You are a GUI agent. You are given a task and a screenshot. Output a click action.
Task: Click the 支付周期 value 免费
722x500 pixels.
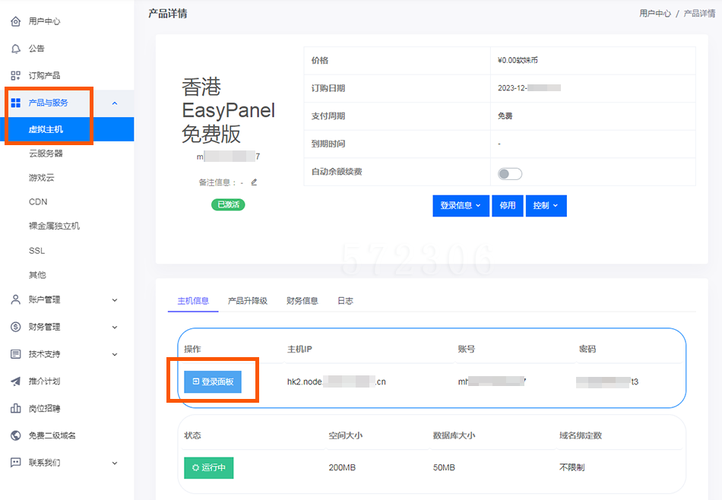[x=505, y=116]
